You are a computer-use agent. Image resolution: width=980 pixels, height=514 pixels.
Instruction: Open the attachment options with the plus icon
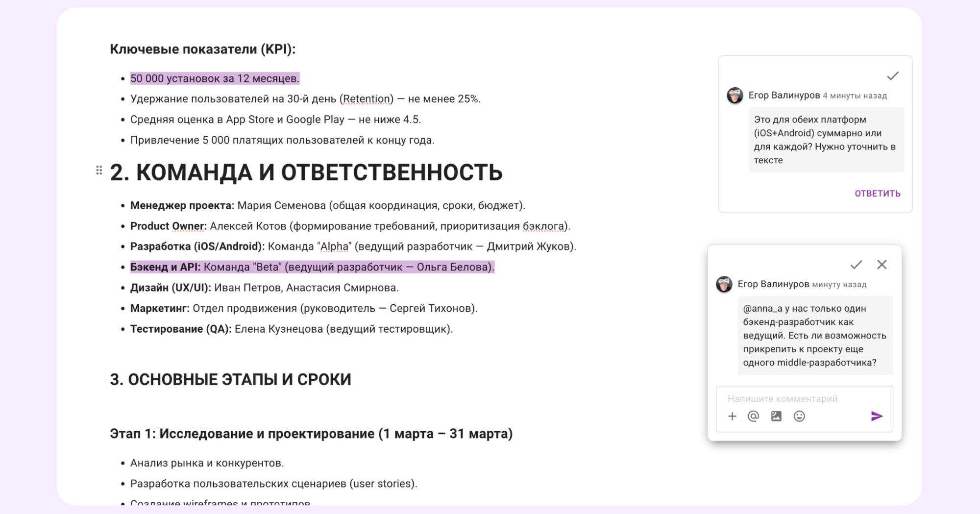733,416
